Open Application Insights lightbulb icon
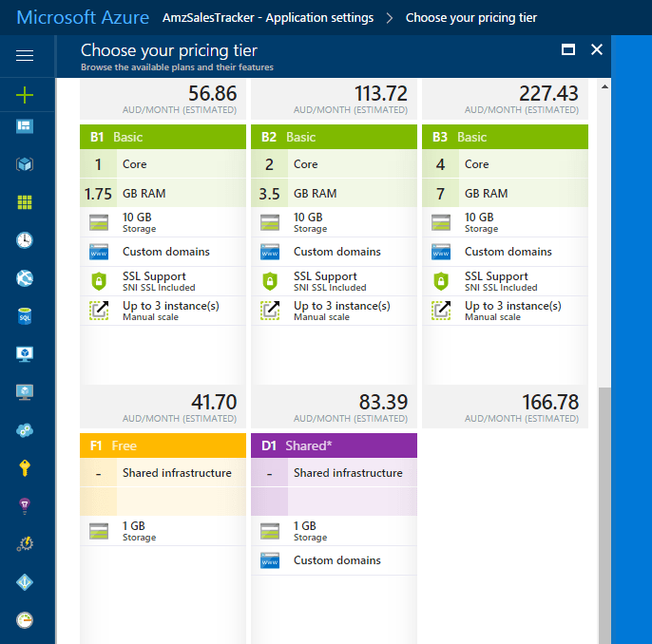 (x=25, y=506)
